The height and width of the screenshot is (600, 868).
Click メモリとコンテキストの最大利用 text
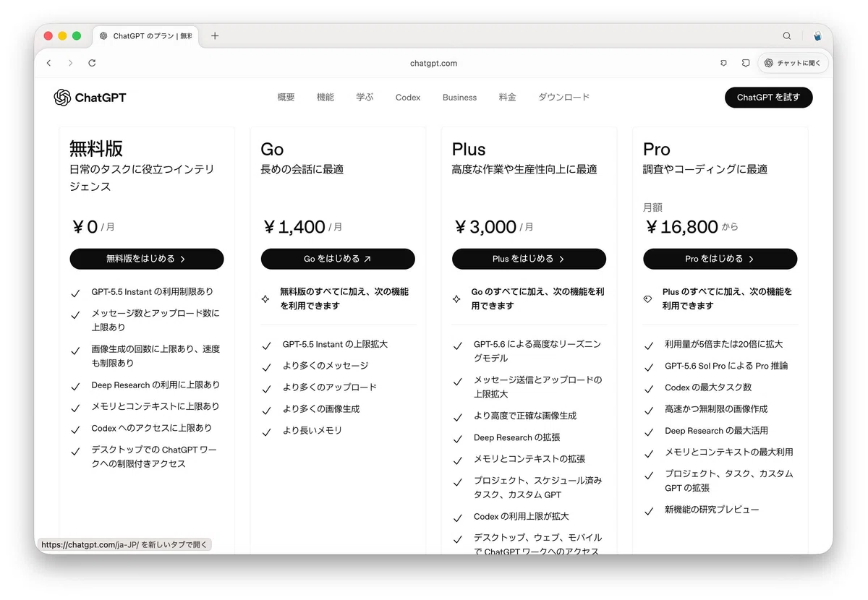[x=729, y=453]
